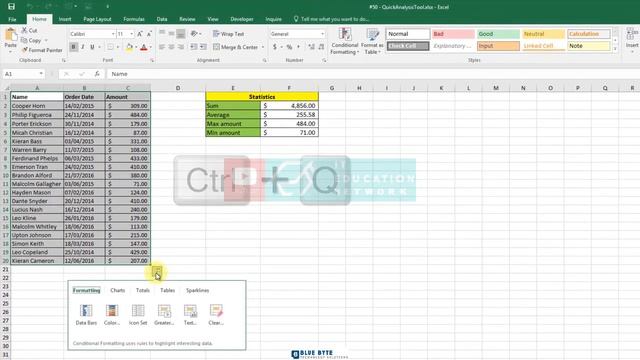Apply the Neutral cell style

(x=543, y=34)
